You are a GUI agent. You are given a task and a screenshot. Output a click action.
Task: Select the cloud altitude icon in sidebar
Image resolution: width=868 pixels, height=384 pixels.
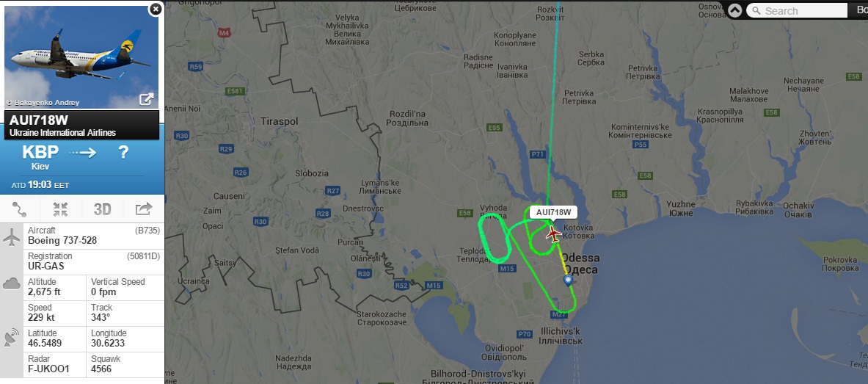[11, 284]
